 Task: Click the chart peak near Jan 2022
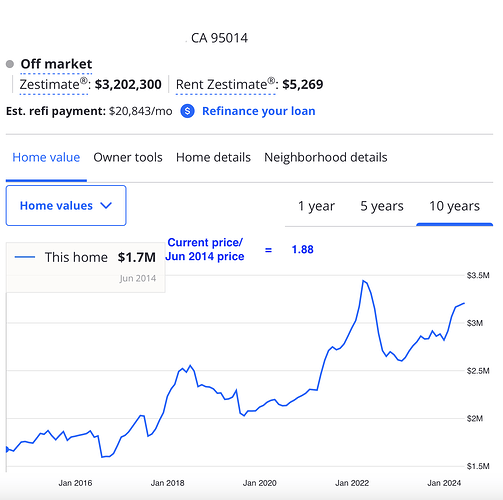[363, 281]
